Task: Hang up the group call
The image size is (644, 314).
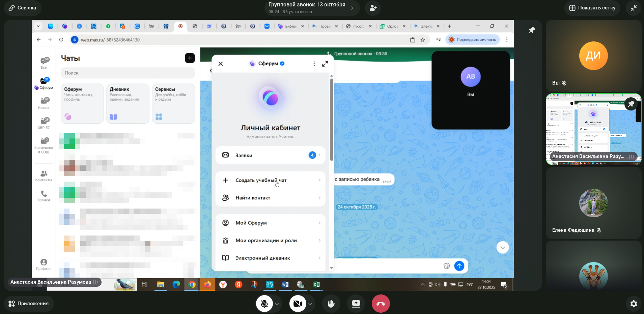Action: pos(381,304)
